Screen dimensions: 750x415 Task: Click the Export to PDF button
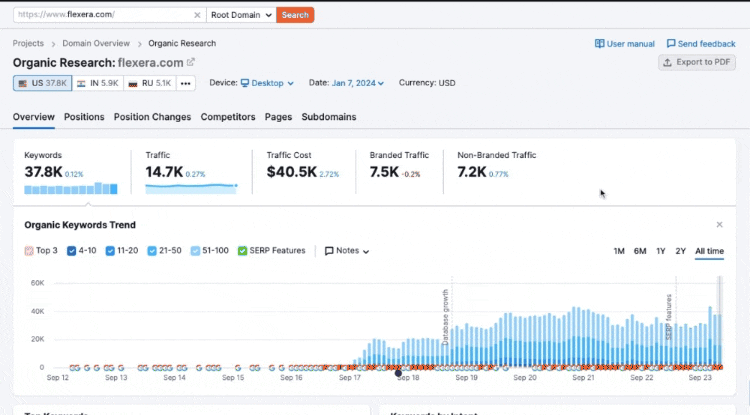coord(697,62)
